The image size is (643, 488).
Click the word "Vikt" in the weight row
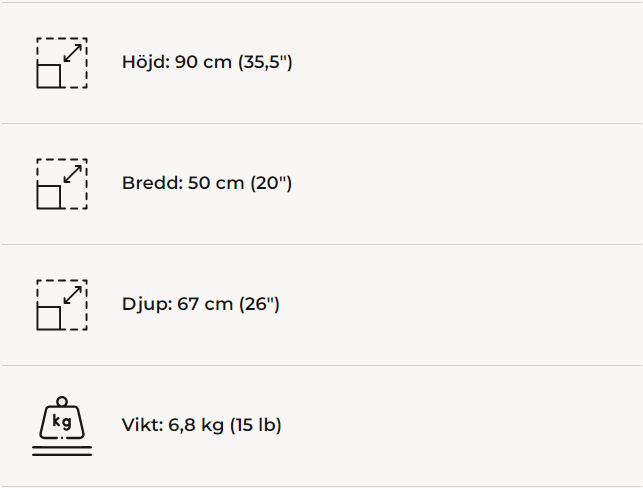point(139,425)
